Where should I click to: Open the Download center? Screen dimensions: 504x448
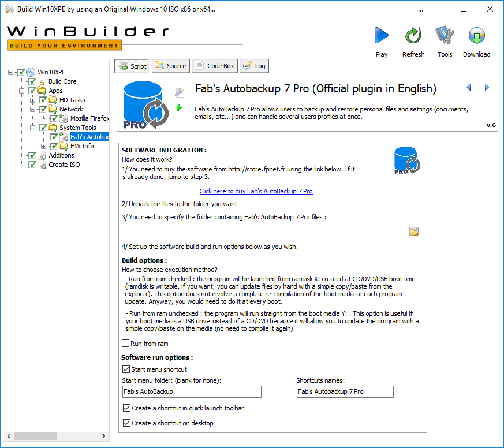click(476, 35)
